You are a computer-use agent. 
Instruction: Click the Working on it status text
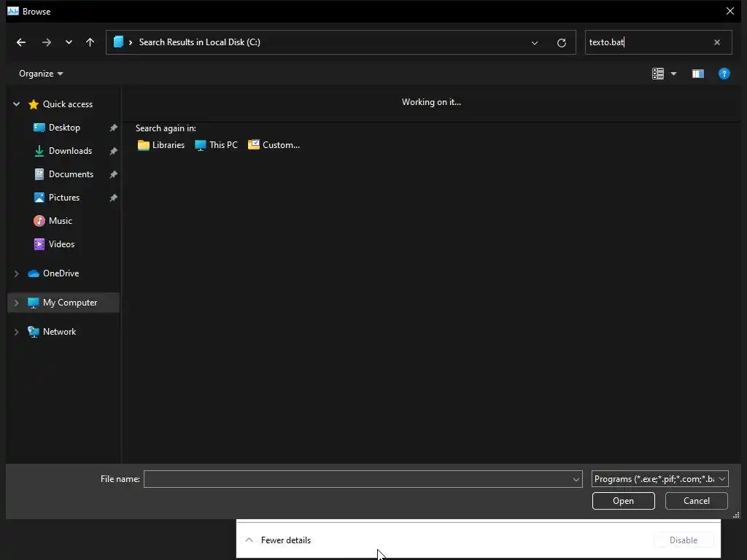tap(431, 102)
